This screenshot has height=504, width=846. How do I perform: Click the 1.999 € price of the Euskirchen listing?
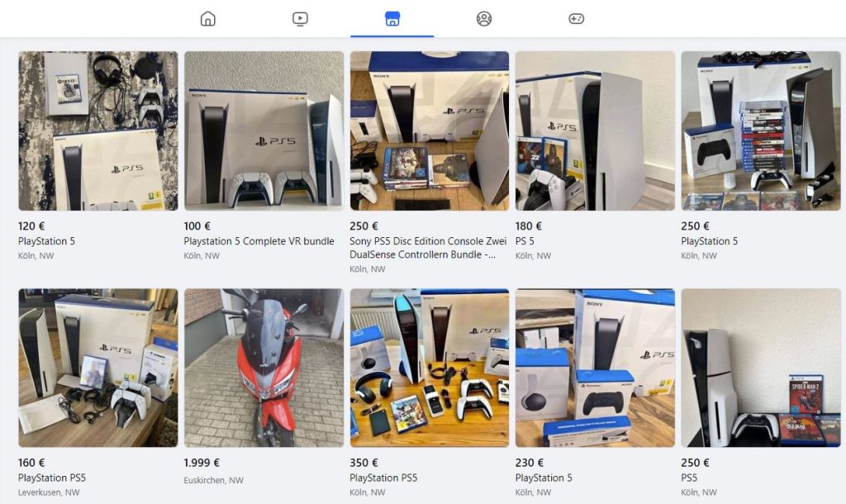(x=202, y=463)
